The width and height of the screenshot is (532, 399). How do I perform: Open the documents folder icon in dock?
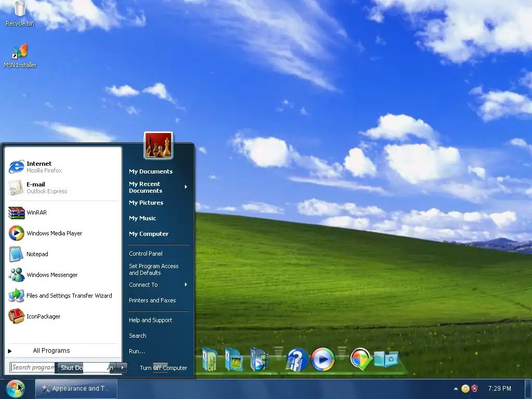click(x=210, y=360)
